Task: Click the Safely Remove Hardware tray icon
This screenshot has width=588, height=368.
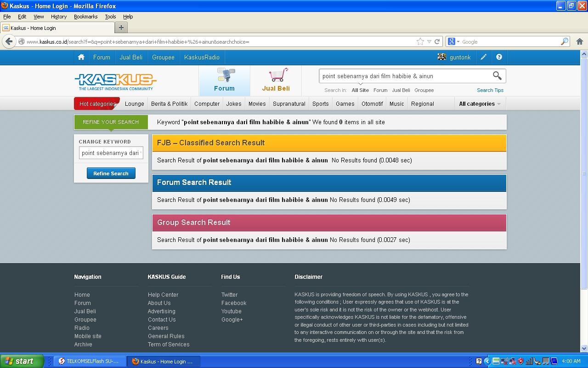Action: (537, 361)
